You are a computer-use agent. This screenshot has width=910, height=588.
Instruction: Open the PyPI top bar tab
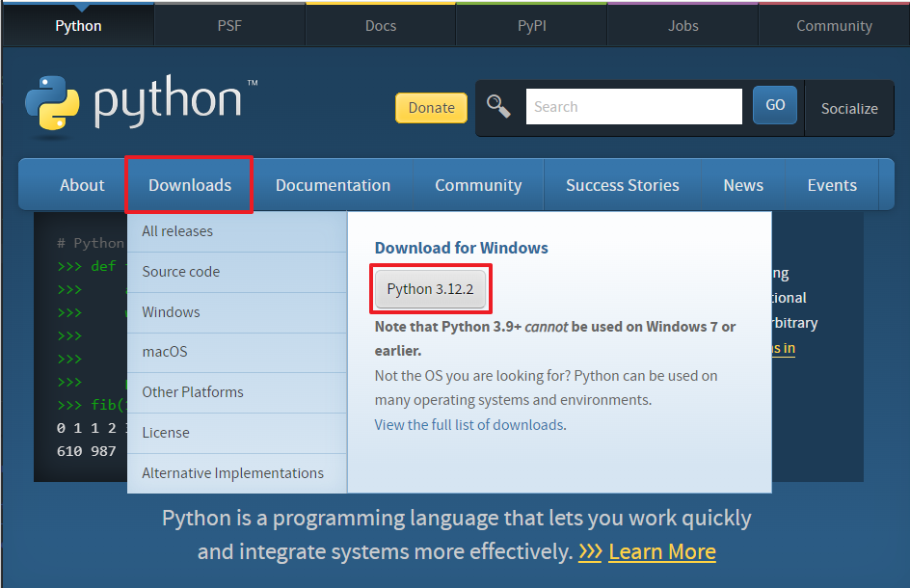click(x=532, y=25)
